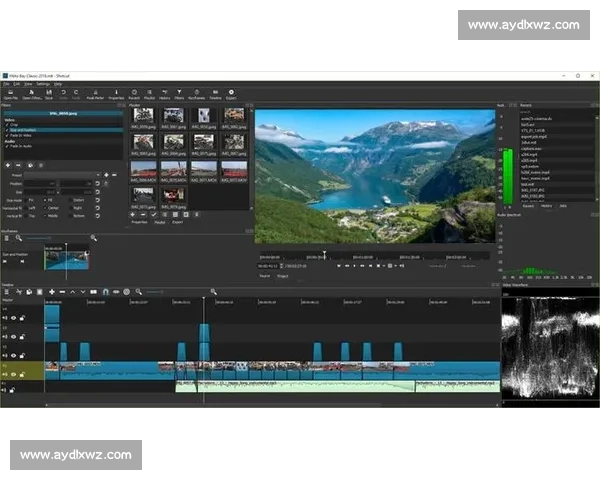
Task: Open the Peak Meter panel from toolbar
Action: pos(96,94)
